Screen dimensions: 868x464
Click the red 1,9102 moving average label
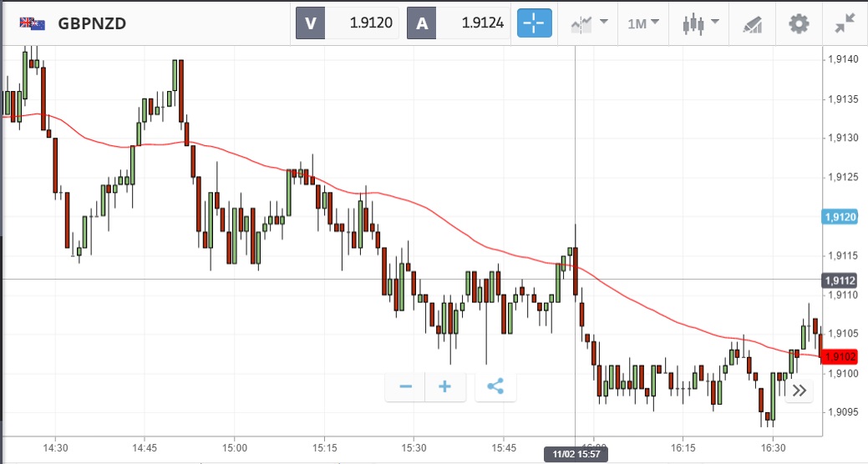[839, 356]
